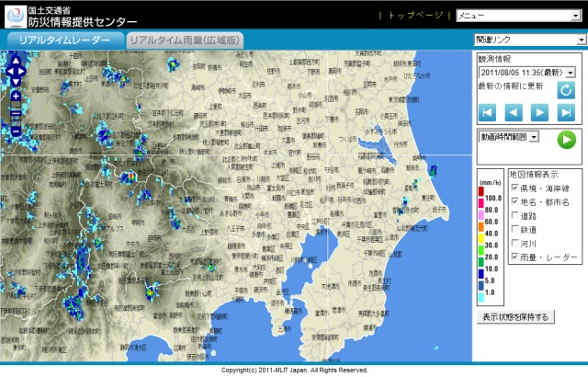Select the リアルタイムレーダー tab
588x377 pixels.
[x=64, y=40]
